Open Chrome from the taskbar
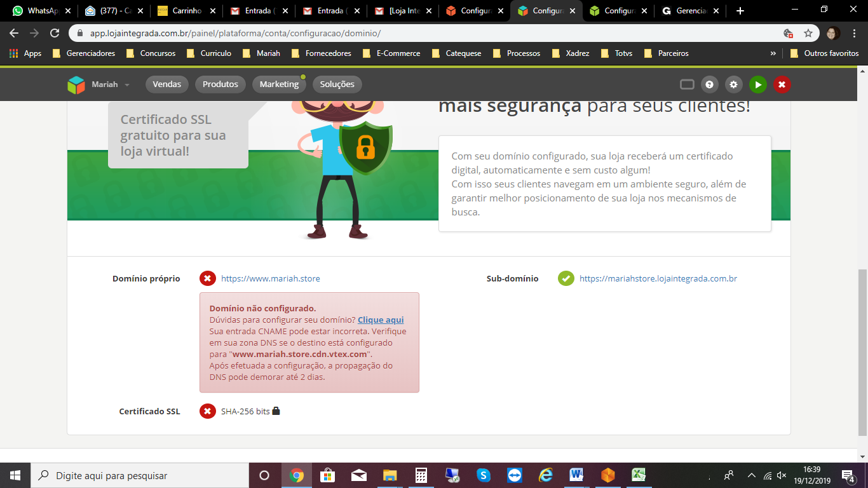The image size is (868, 488). point(296,475)
